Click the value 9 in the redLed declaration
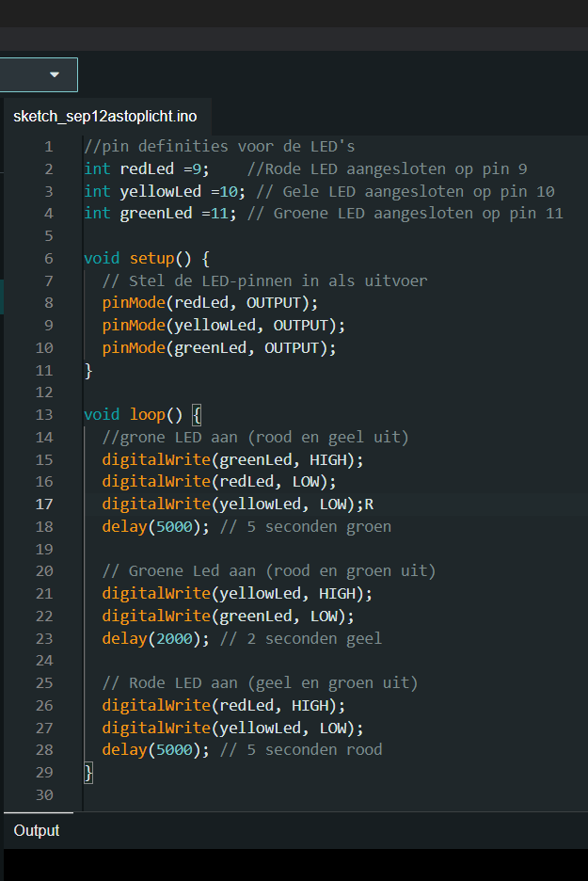Viewport: 588px width, 881px height. [x=196, y=168]
